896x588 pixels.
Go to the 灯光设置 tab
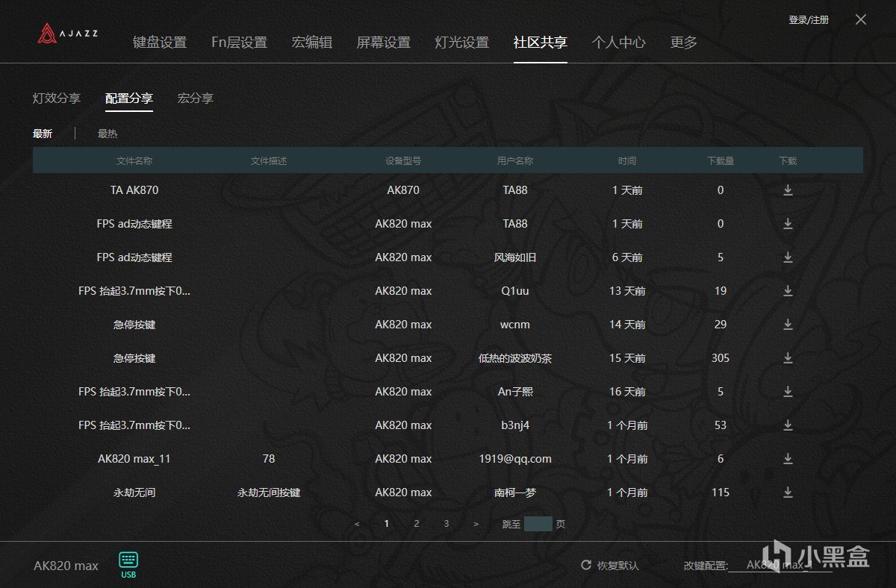click(x=461, y=43)
